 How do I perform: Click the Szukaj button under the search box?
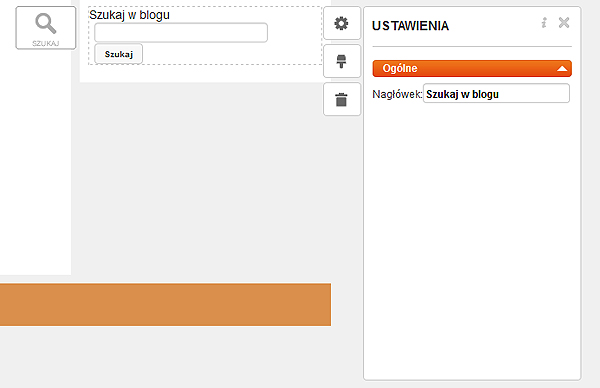click(x=119, y=54)
